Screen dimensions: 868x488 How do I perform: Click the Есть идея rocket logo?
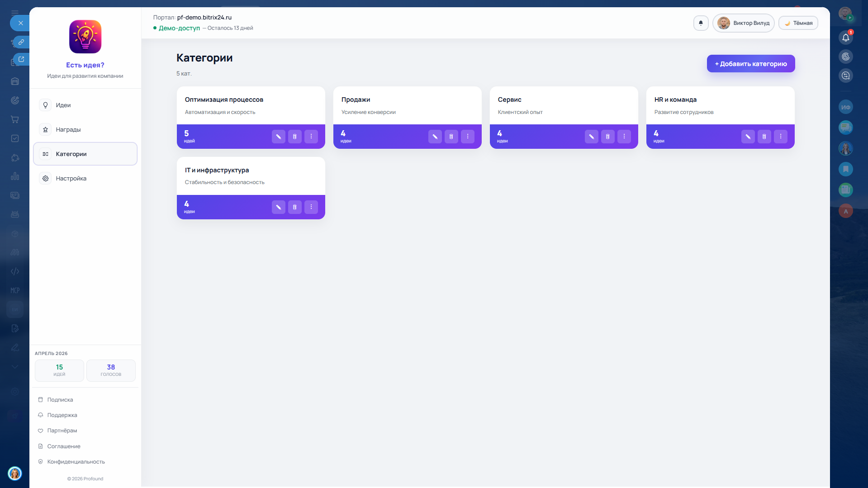click(85, 37)
